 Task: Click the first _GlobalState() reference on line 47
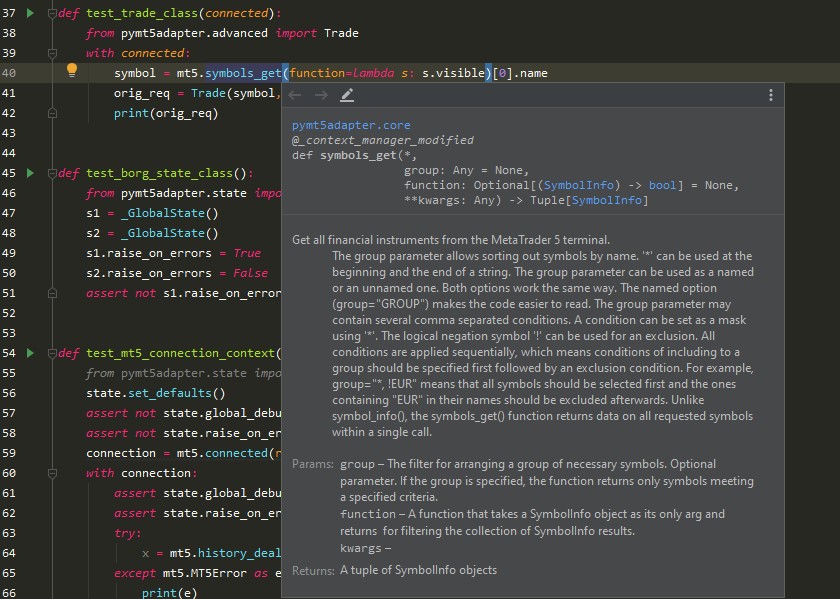pos(164,213)
